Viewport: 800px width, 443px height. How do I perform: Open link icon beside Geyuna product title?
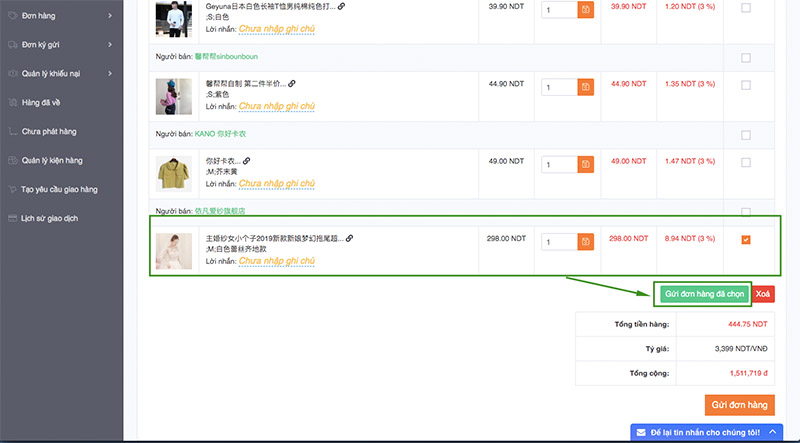pos(341,7)
